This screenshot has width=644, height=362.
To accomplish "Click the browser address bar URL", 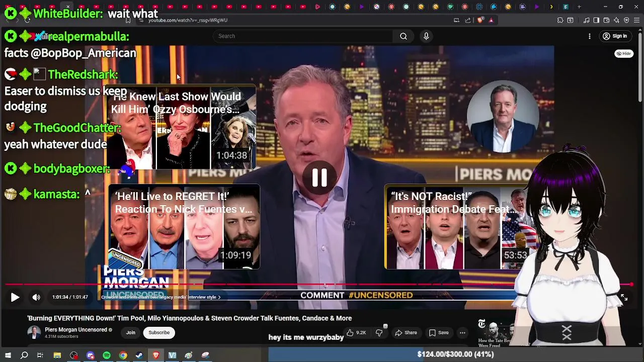I will pyautogui.click(x=188, y=20).
